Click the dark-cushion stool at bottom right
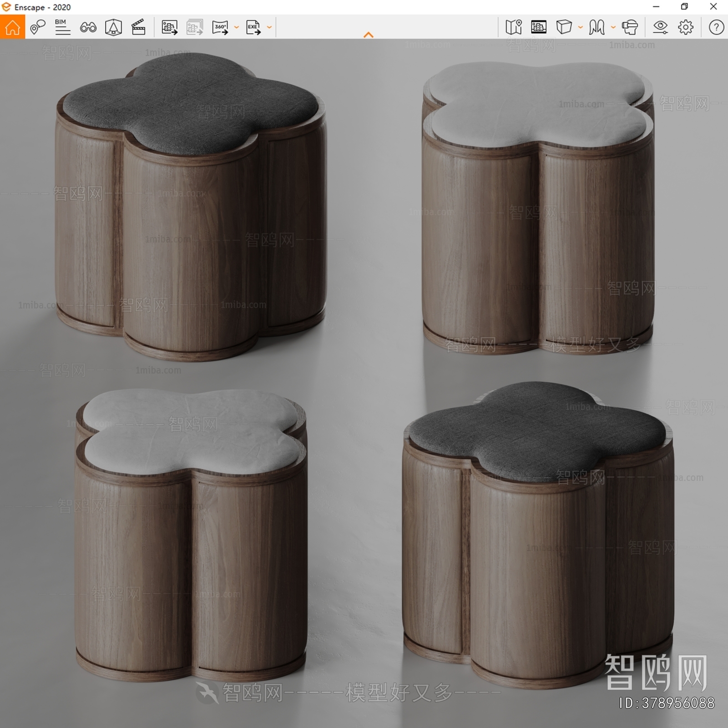Viewport: 728px width, 728px height. click(538, 535)
